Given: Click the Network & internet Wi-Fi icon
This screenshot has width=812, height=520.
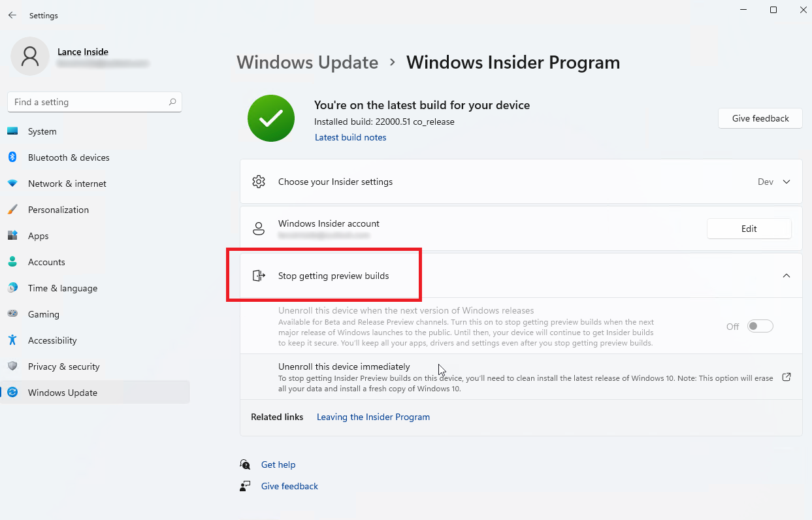Looking at the screenshot, I should [12, 184].
